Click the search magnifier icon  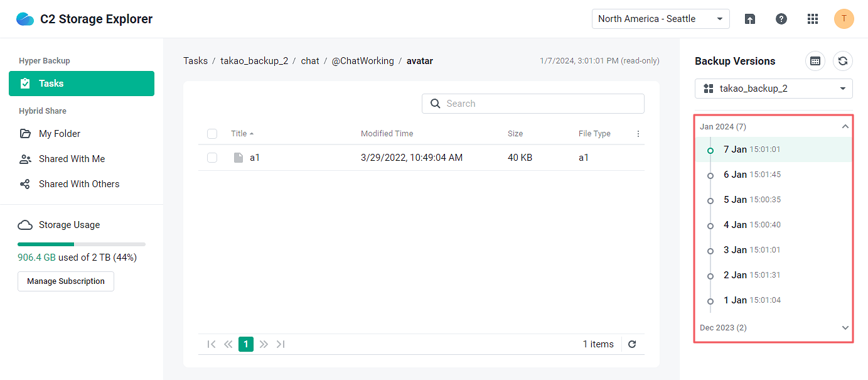[436, 103]
